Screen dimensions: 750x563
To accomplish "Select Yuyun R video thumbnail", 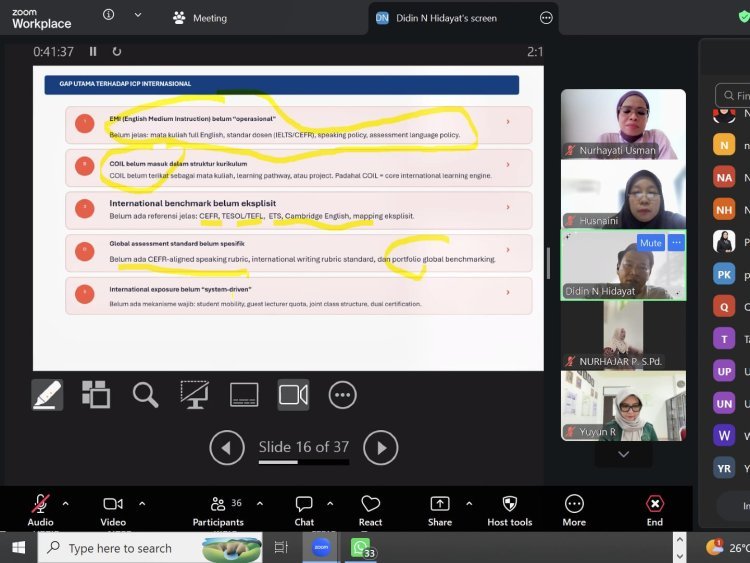I will (623, 406).
